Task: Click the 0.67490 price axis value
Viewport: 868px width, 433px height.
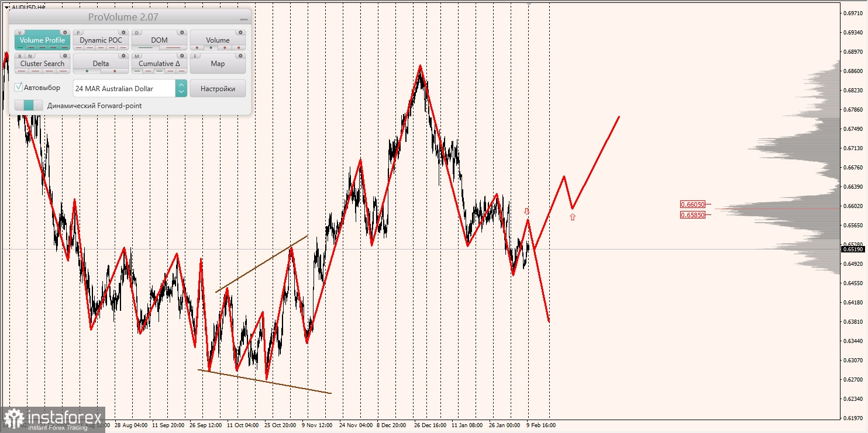Action: coord(854,129)
